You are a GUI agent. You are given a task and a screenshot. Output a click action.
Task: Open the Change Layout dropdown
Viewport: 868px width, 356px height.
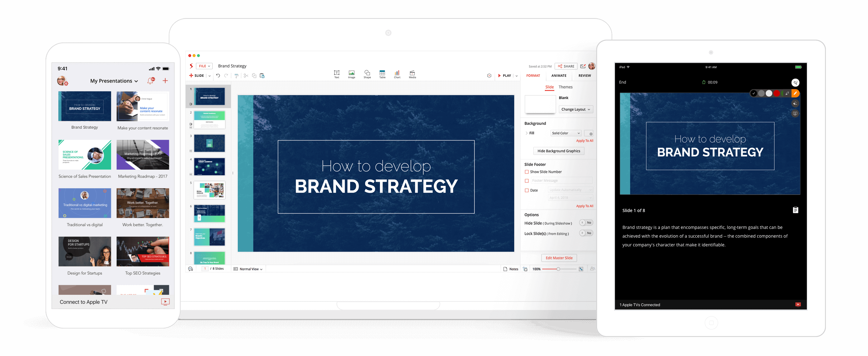click(576, 110)
